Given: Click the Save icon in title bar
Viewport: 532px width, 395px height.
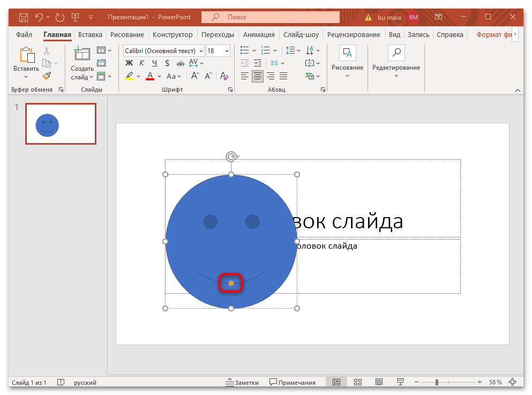Looking at the screenshot, I should (x=24, y=17).
